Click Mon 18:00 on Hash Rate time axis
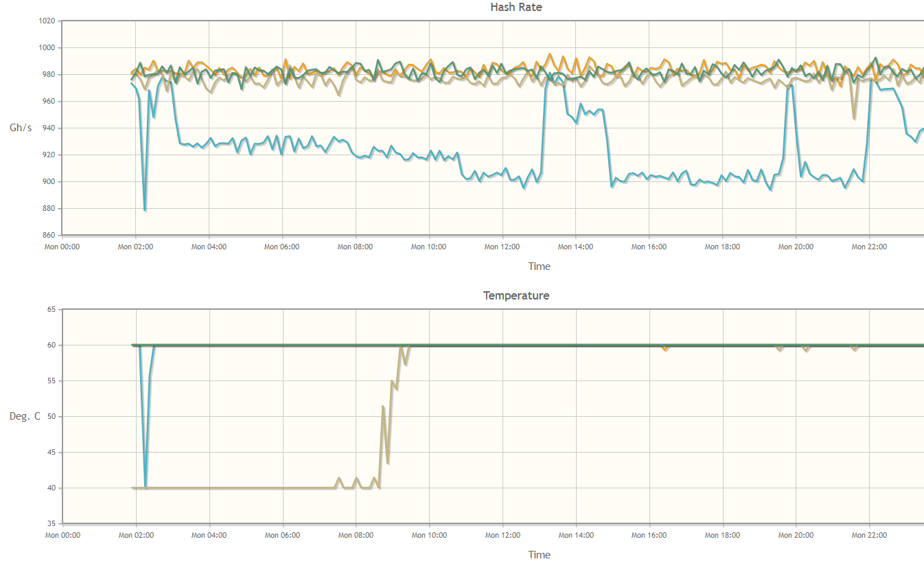Screen dimensions: 924x568 click(x=722, y=247)
